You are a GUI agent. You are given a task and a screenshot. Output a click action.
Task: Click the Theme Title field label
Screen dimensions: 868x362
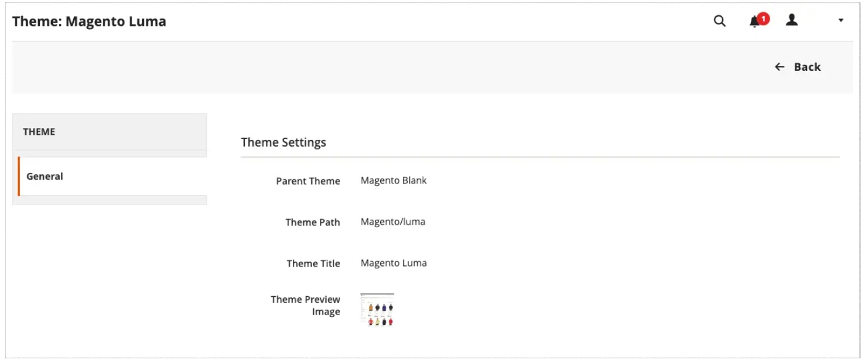click(x=313, y=263)
